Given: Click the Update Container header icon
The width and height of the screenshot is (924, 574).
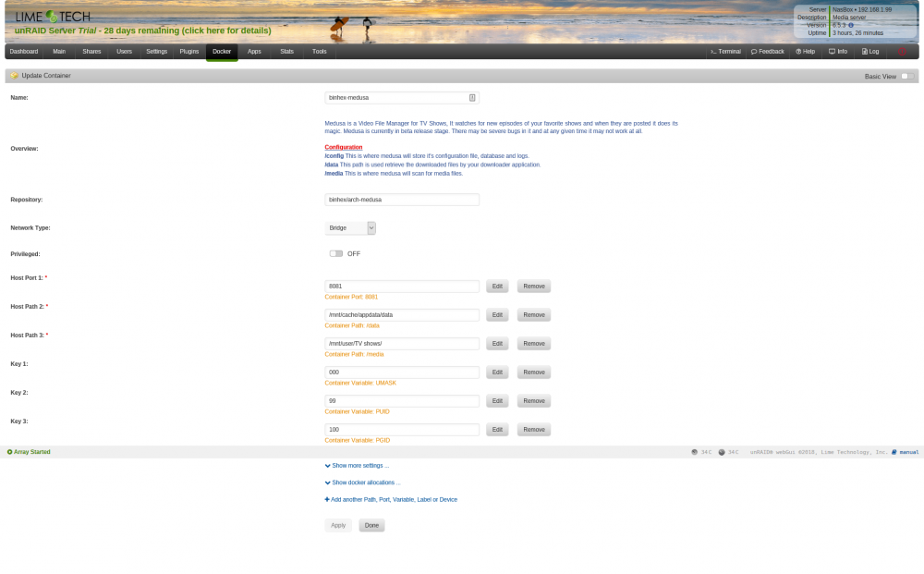Looking at the screenshot, I should [14, 76].
